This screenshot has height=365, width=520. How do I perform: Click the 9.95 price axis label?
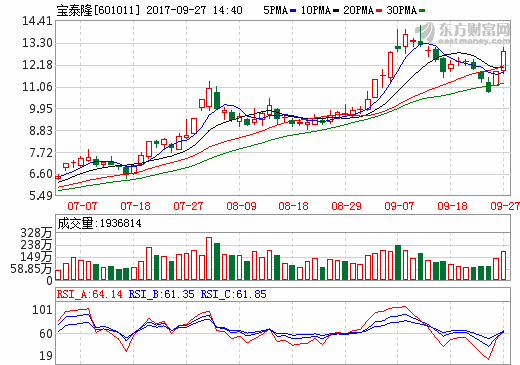[41, 109]
